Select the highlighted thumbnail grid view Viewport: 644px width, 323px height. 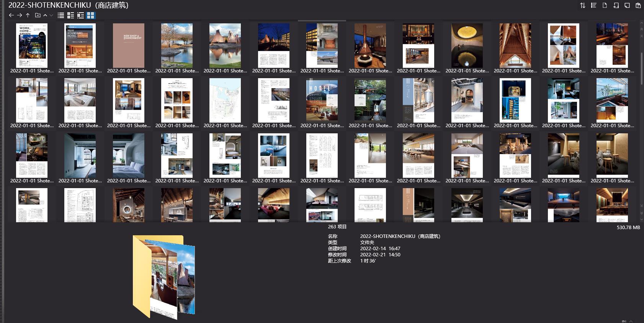[90, 15]
